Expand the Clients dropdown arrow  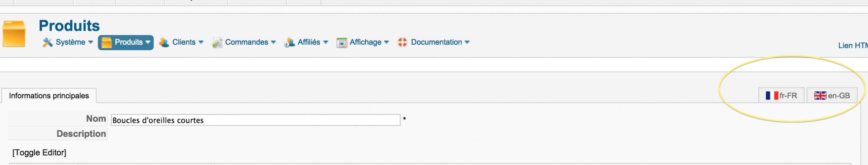201,42
